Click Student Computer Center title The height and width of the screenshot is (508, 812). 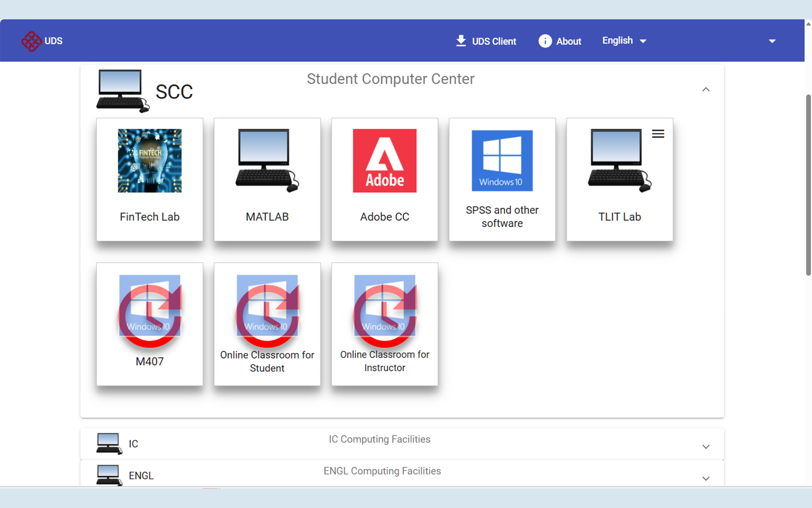pos(390,79)
